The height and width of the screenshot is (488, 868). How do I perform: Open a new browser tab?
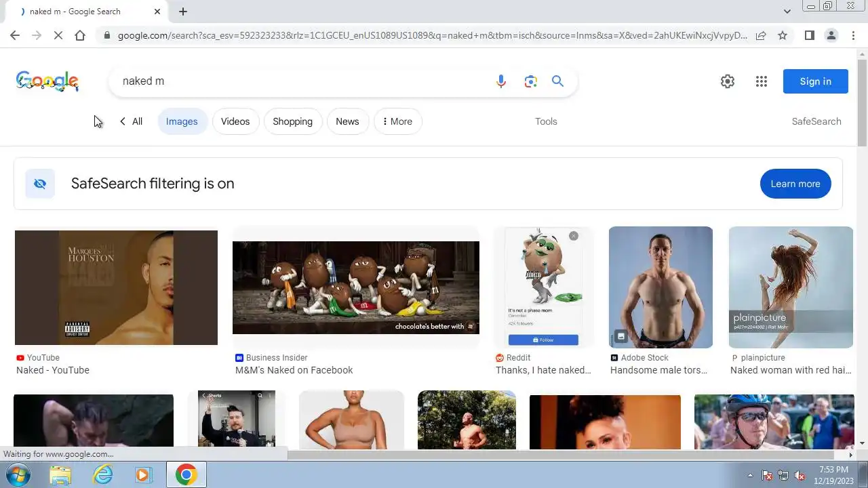point(183,12)
